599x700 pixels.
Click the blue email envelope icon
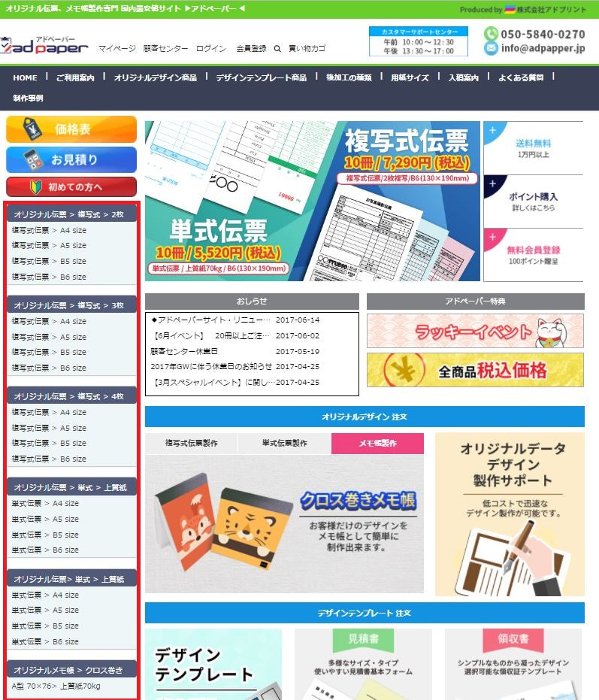coord(491,48)
